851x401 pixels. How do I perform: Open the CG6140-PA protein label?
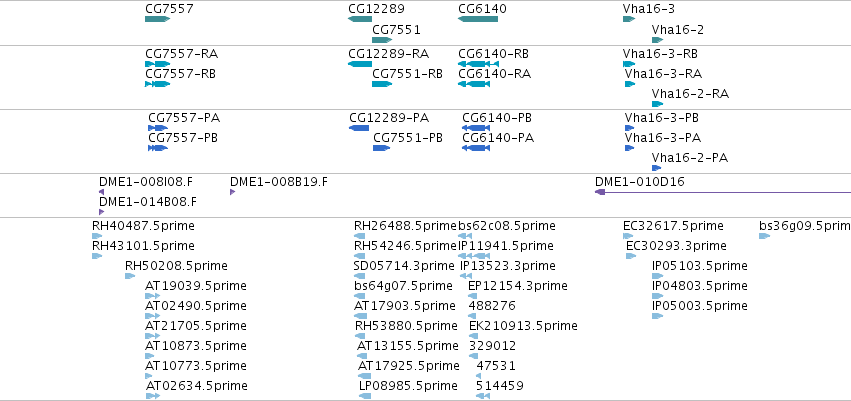pos(498,138)
